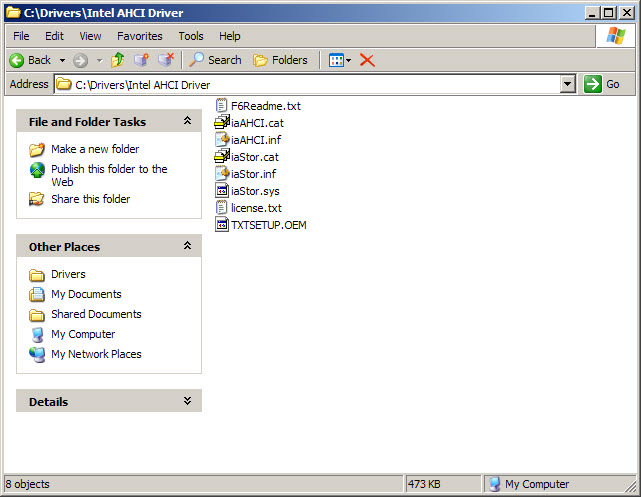Open My Documents under Other Places
Viewport: 641px width, 497px height.
click(x=86, y=294)
